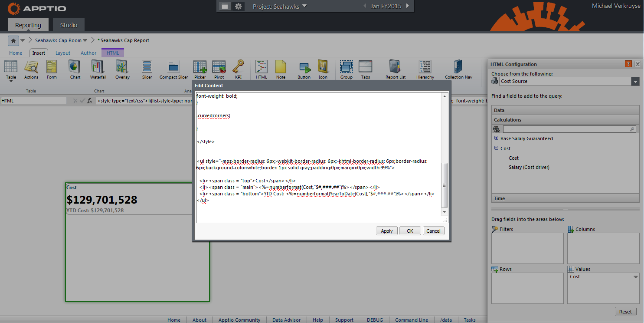Insert a Collection Nav component
The width and height of the screenshot is (644, 323).
tap(458, 69)
